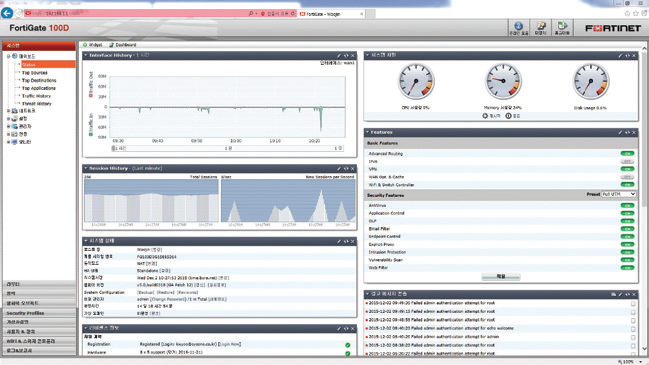Click the Login Now registration link
This screenshot has width=649, height=365.
229,344
